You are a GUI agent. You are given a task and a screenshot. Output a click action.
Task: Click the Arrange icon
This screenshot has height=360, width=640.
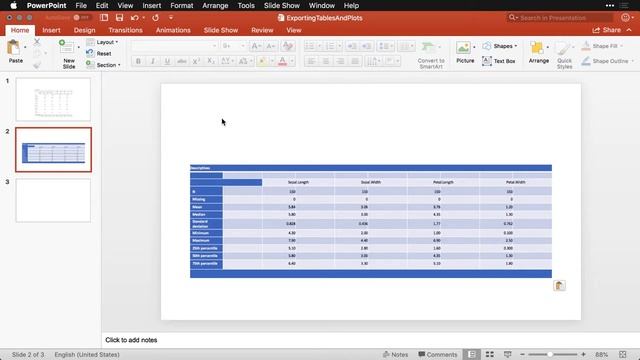click(x=537, y=47)
